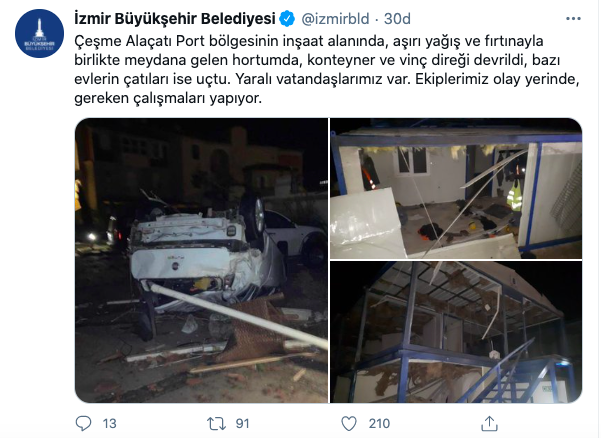Click the reply speech bubble icon
This screenshot has height=438, width=601.
click(83, 423)
